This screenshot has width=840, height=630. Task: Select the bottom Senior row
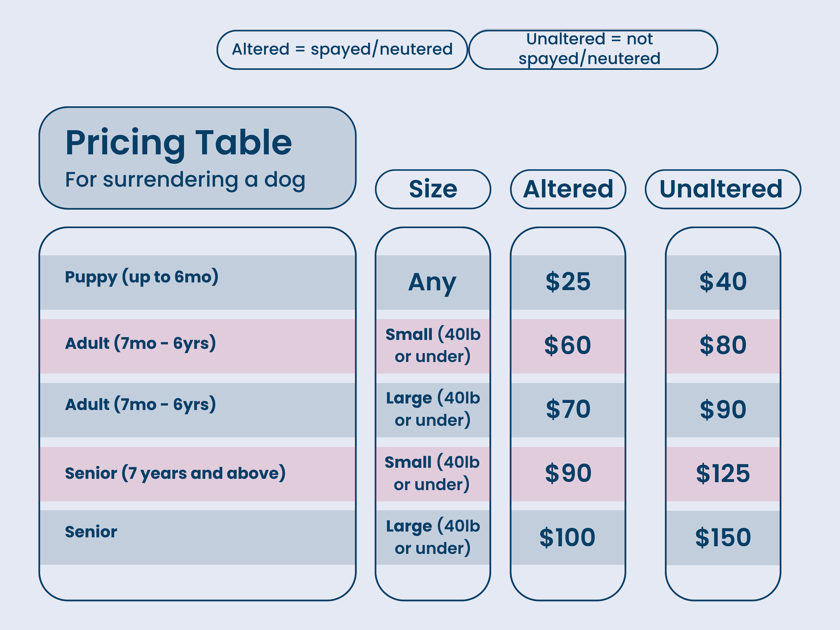click(x=197, y=537)
